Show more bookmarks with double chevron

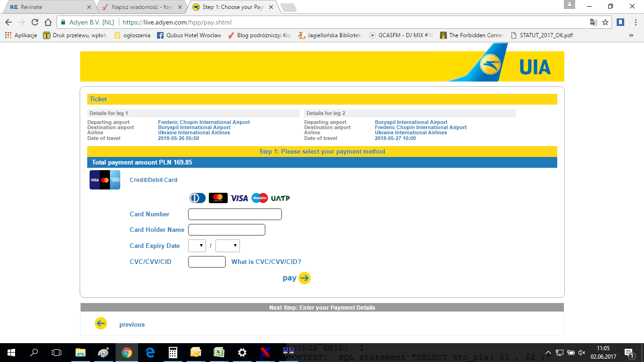631,35
